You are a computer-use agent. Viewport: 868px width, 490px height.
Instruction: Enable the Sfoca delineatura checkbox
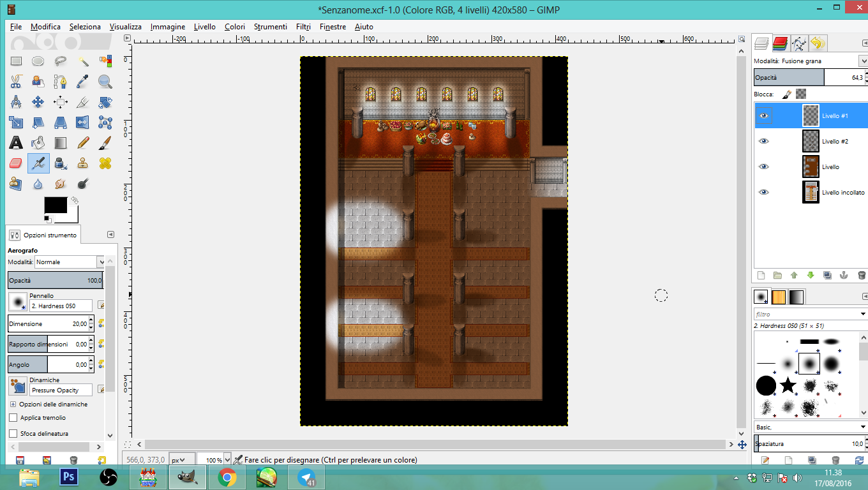coord(13,434)
